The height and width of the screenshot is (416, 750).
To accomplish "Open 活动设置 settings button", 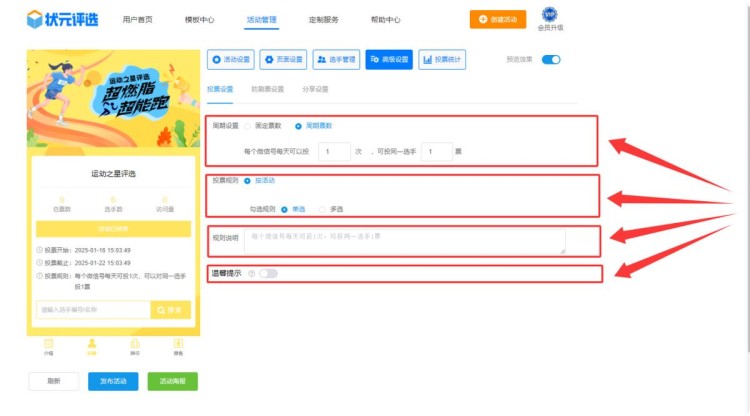I will (x=231, y=60).
